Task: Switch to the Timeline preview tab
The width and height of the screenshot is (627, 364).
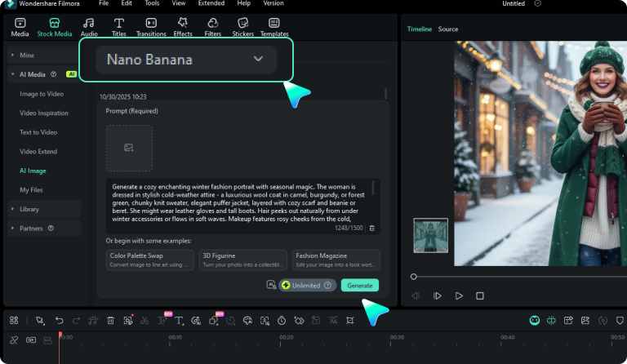Action: (420, 29)
